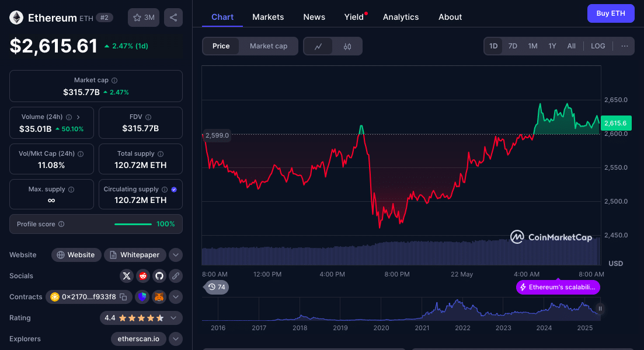Switch to line chart view
The height and width of the screenshot is (350, 644).
pos(318,46)
